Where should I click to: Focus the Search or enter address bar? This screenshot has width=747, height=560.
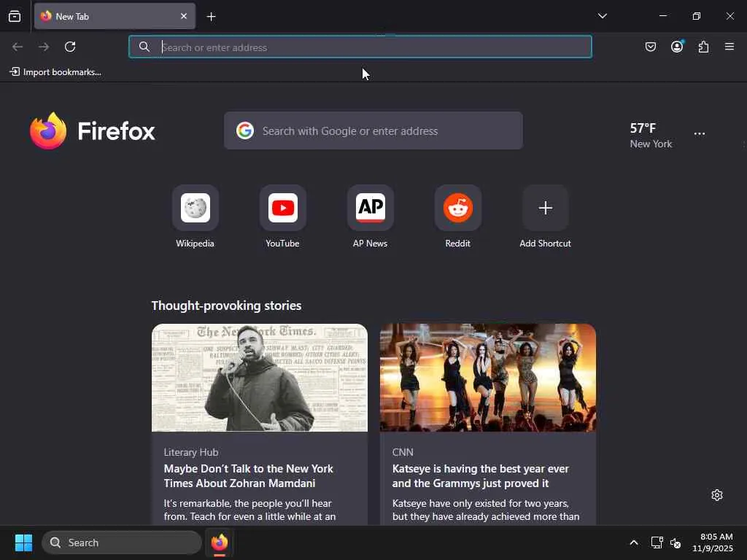point(360,47)
